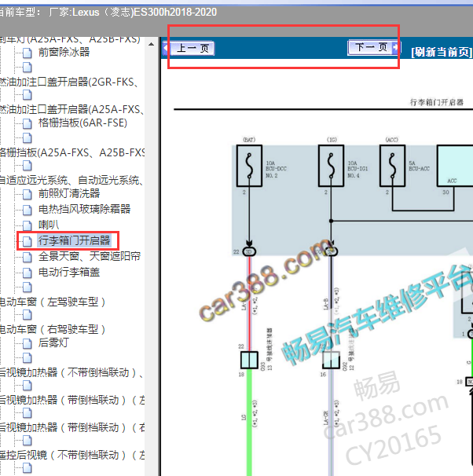Select 燃油加注口盖开启器(A25A-FXS tree row
Viewport: 473px width, 476px height.
[71, 109]
